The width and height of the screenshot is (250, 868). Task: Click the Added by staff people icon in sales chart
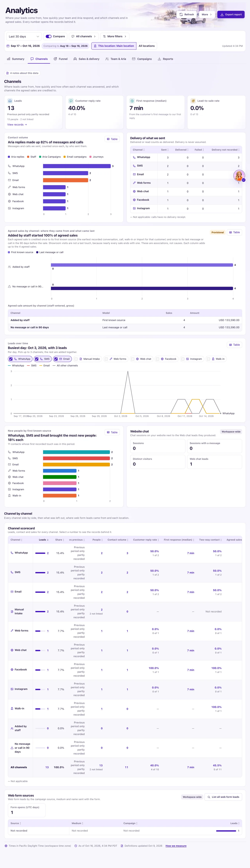9,267
